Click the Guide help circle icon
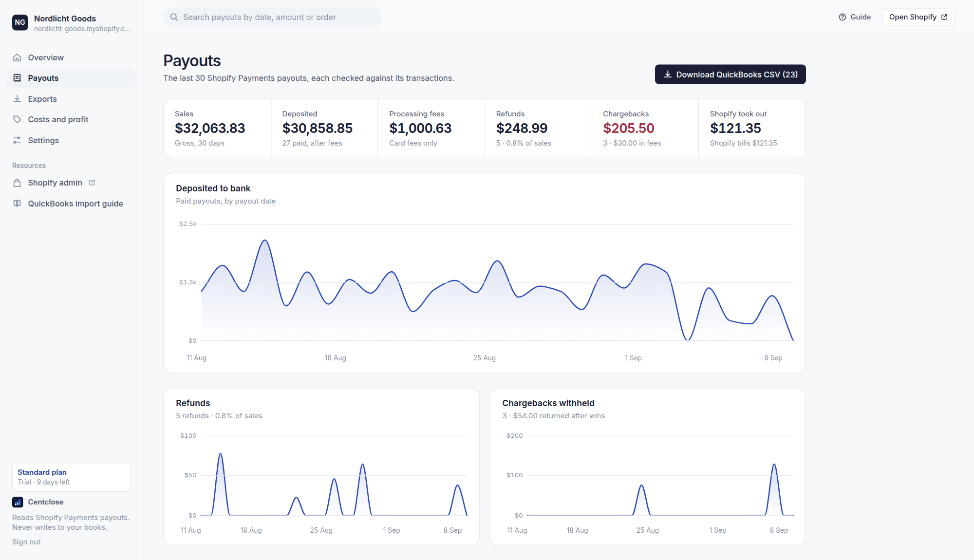The height and width of the screenshot is (560, 974). coord(843,17)
